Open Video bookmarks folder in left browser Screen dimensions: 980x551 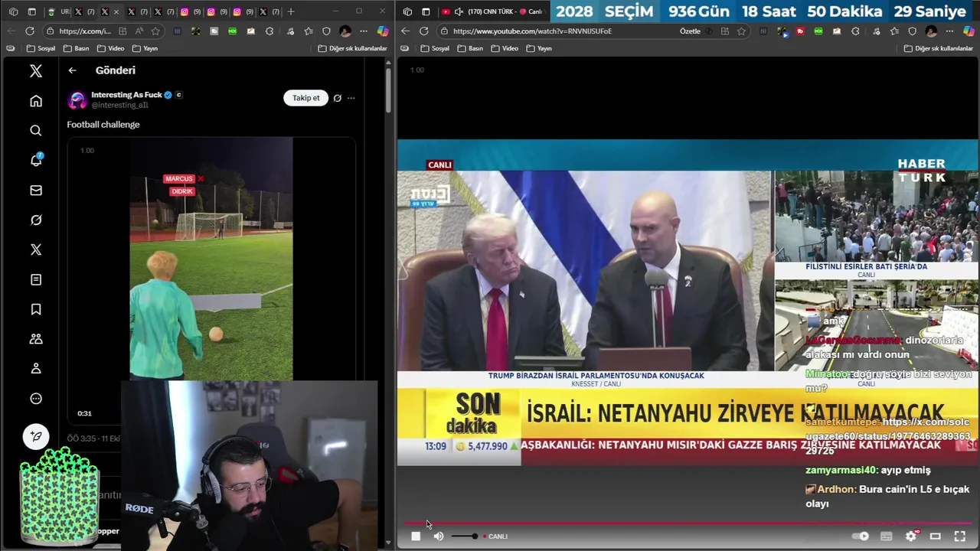tap(111, 48)
